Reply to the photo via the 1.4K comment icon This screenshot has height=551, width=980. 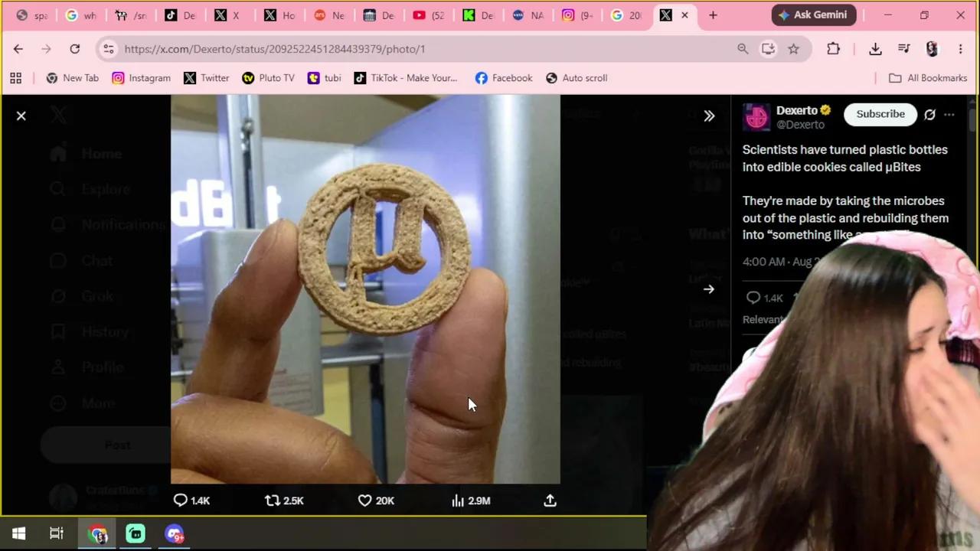tap(191, 500)
